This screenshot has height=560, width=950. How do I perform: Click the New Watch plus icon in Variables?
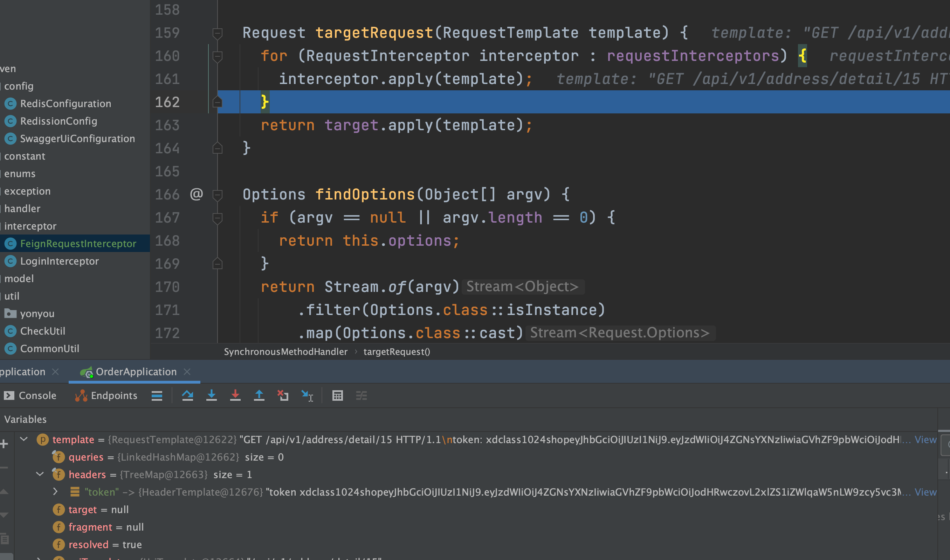pos(4,444)
